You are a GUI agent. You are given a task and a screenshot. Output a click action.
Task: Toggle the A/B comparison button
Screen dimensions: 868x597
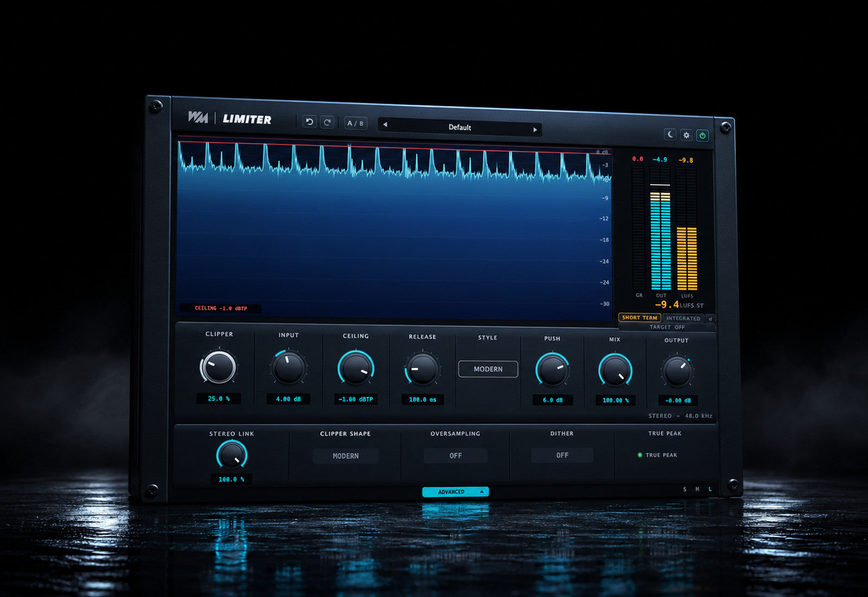tap(355, 123)
